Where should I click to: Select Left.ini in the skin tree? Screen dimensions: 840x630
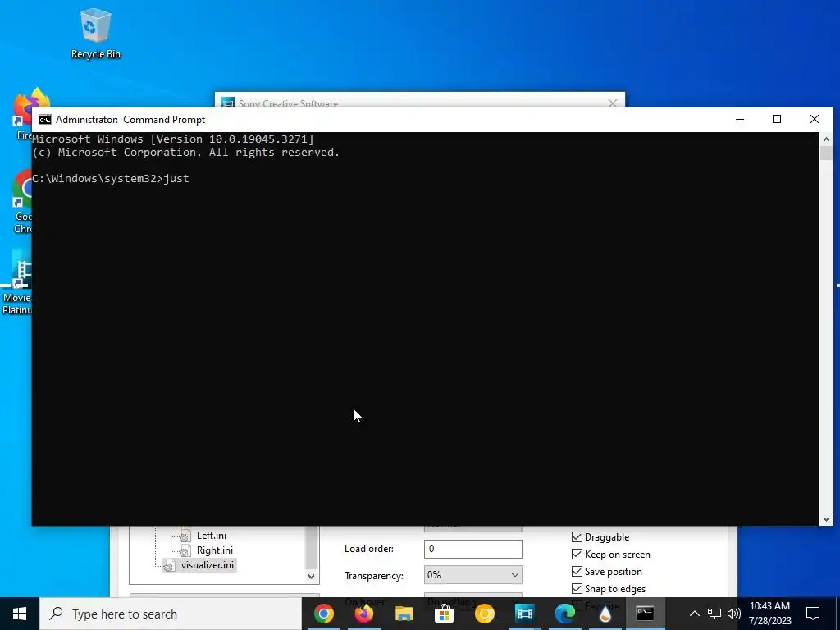(x=211, y=535)
